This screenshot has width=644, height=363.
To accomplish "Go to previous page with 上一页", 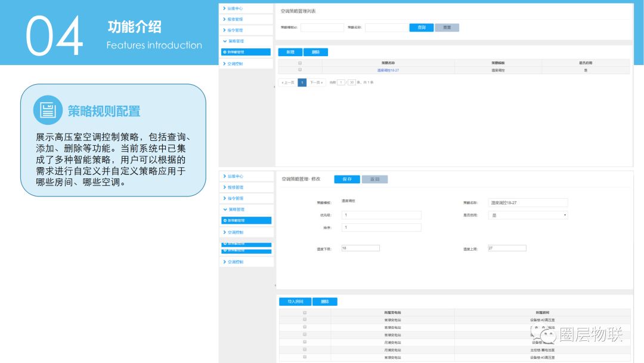I will click(x=287, y=82).
